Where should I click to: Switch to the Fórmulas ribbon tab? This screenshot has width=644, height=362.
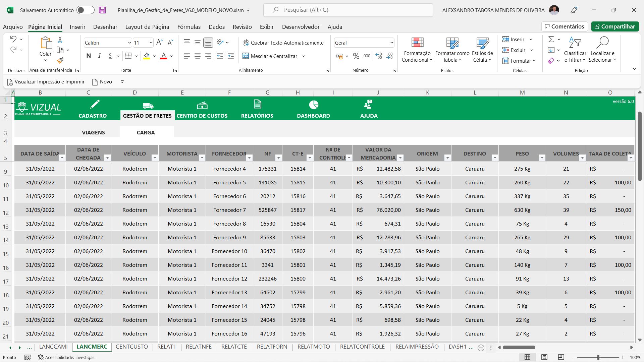[x=189, y=27]
